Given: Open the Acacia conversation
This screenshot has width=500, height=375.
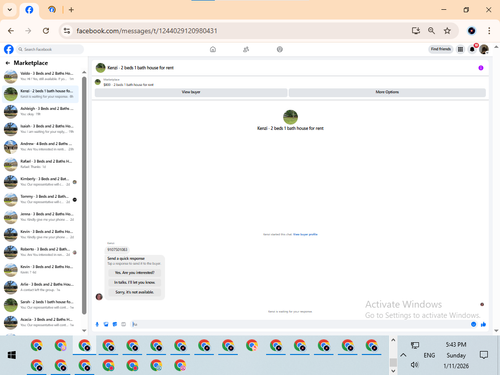Looking at the screenshot, I should (x=40, y=322).
